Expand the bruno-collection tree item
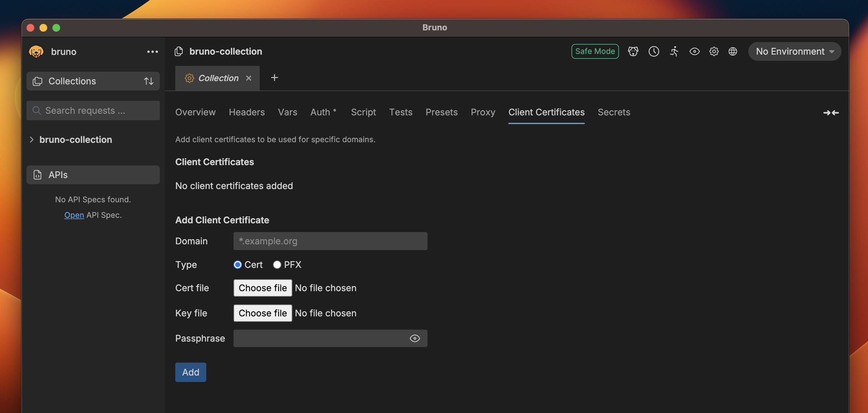The height and width of the screenshot is (413, 868). point(31,139)
